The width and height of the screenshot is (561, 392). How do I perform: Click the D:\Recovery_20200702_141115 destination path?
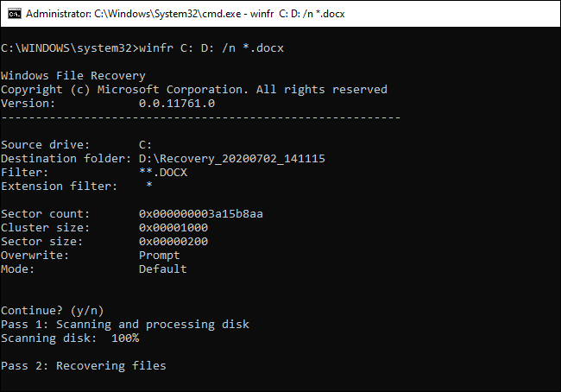click(231, 159)
